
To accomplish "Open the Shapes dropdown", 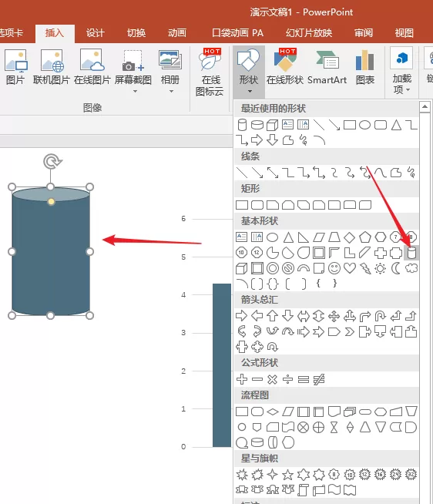I will point(249,72).
